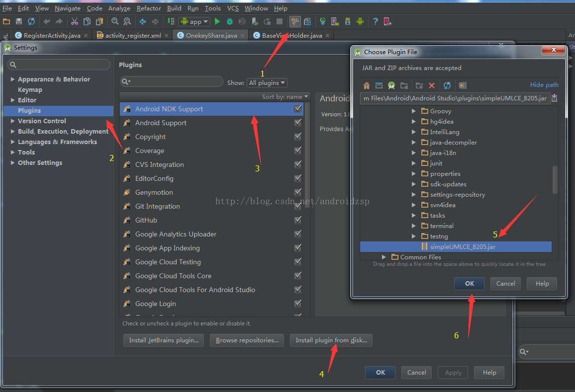Image resolution: width=575 pixels, height=392 pixels.
Task: Open the app run configuration dropdown
Action: click(194, 22)
